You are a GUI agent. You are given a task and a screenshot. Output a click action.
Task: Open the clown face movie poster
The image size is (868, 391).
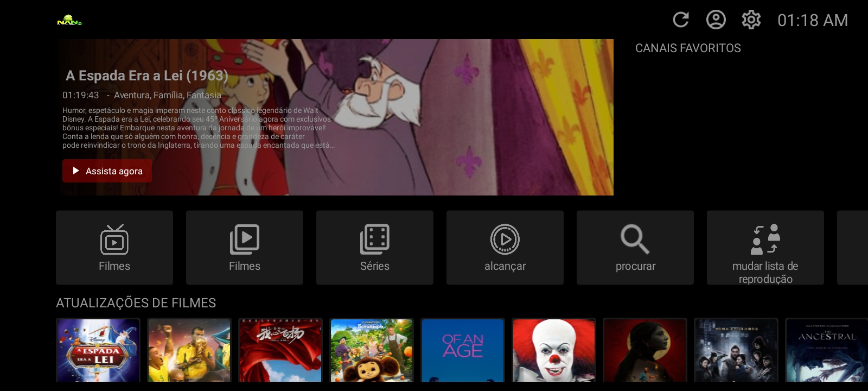(554, 350)
